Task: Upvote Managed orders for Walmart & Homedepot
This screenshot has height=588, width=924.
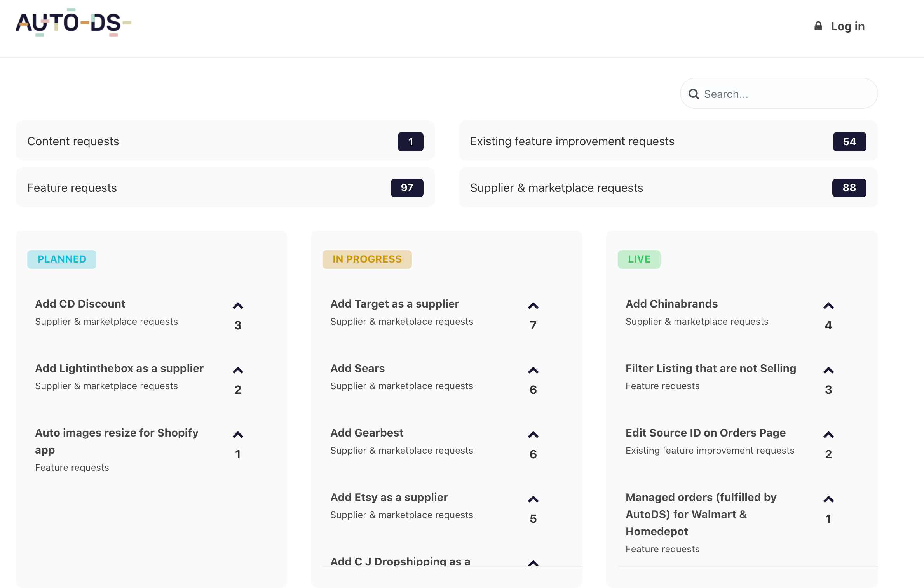Action: click(x=828, y=499)
